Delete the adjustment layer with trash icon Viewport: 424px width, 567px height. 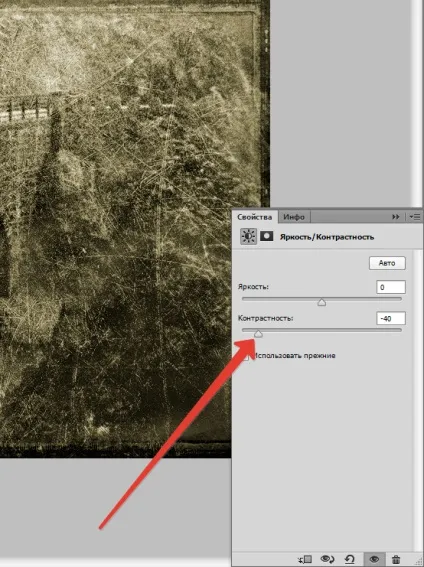[x=396, y=559]
